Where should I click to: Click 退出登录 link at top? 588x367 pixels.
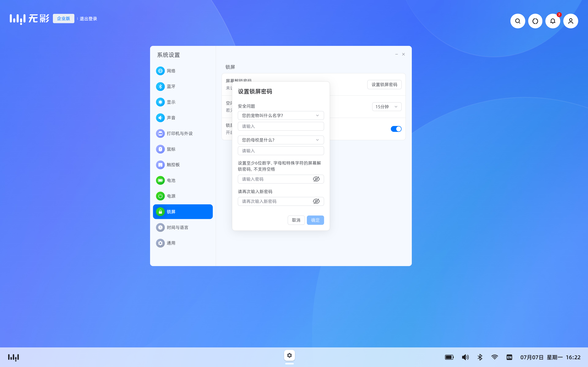(88, 19)
